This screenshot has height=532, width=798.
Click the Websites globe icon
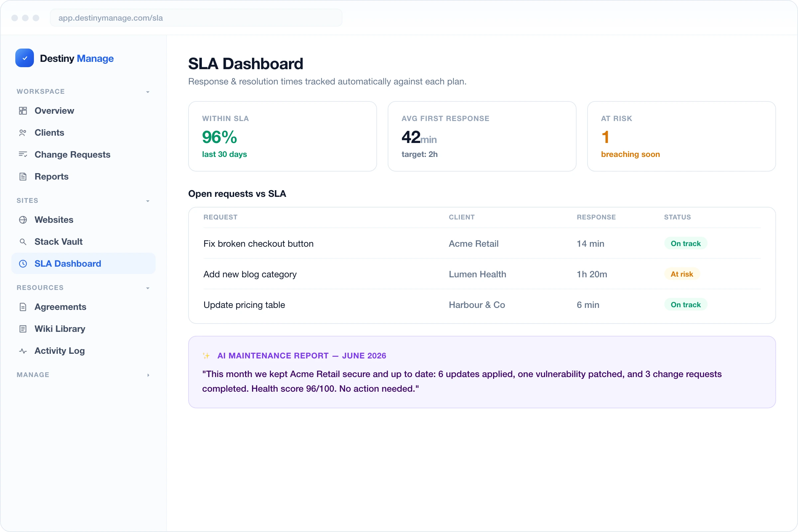click(23, 220)
